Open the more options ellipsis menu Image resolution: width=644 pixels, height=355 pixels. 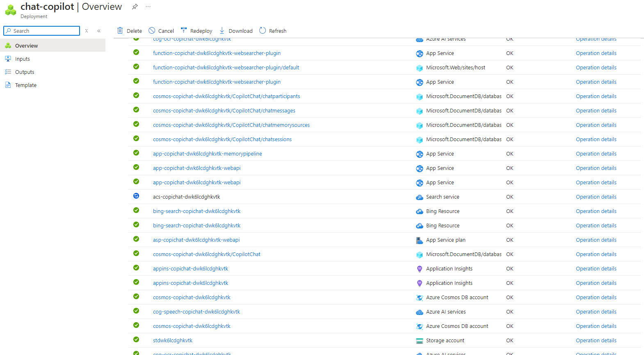point(148,7)
